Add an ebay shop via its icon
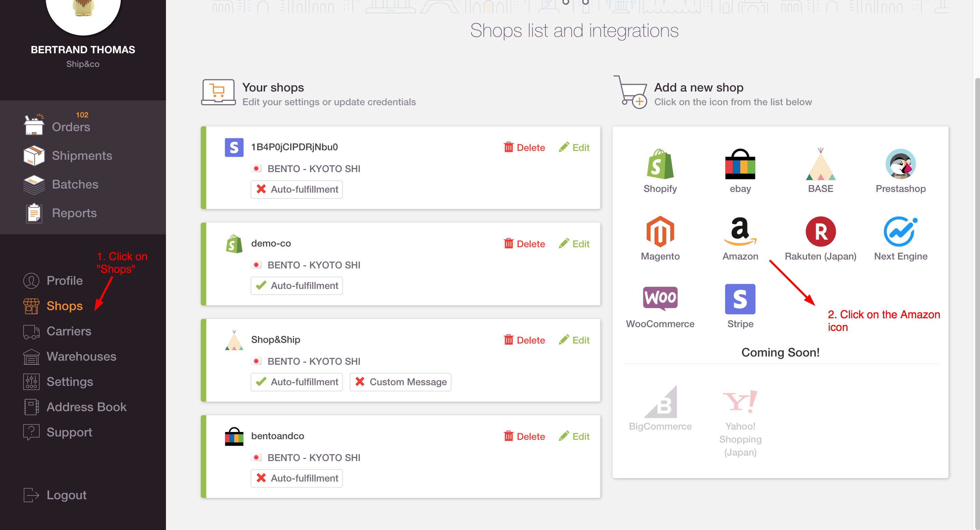The image size is (980, 530). pos(740,164)
